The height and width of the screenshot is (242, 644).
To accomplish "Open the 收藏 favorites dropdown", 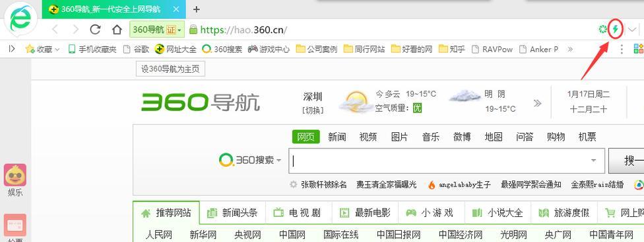I will coord(42,50).
